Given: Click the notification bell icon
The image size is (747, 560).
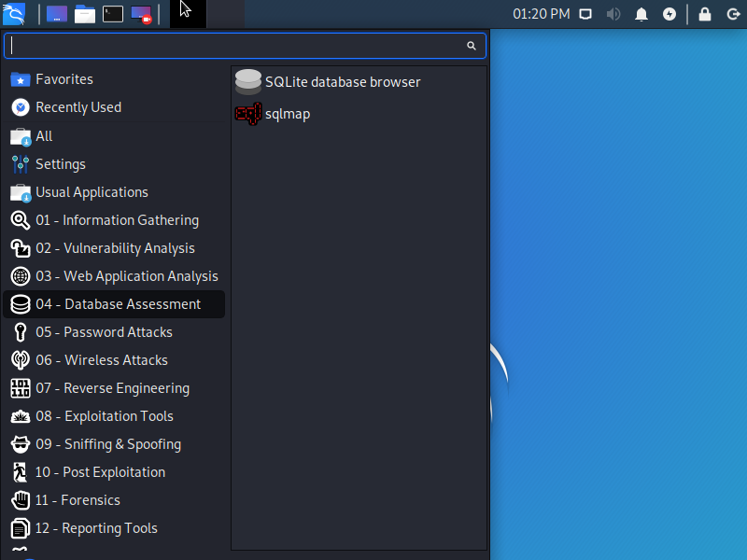Looking at the screenshot, I should coord(641,14).
